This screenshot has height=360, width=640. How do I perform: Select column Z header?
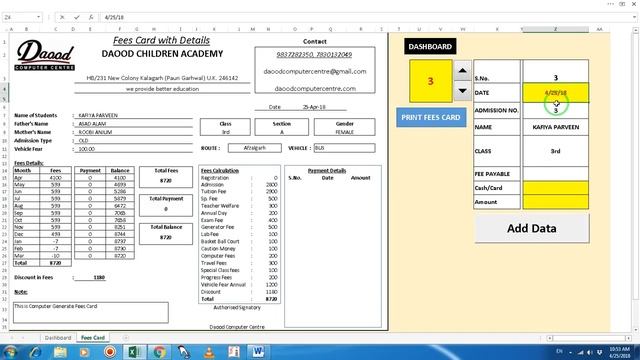556,29
